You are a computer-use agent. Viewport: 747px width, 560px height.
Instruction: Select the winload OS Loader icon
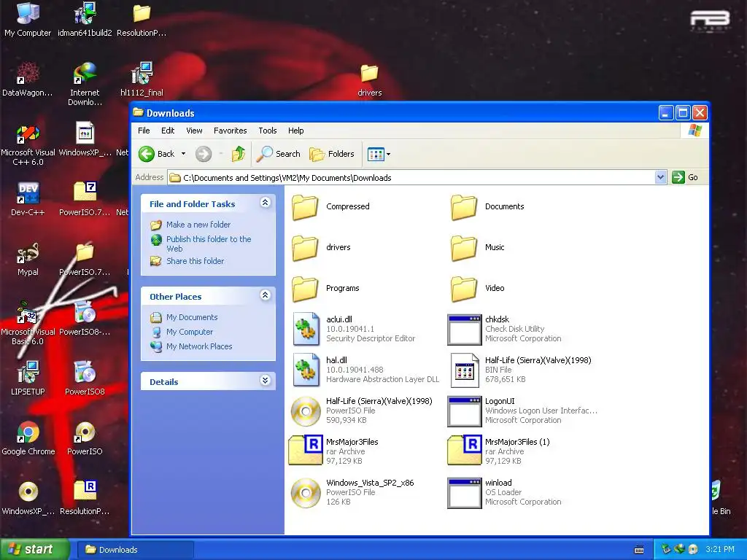pyautogui.click(x=464, y=494)
